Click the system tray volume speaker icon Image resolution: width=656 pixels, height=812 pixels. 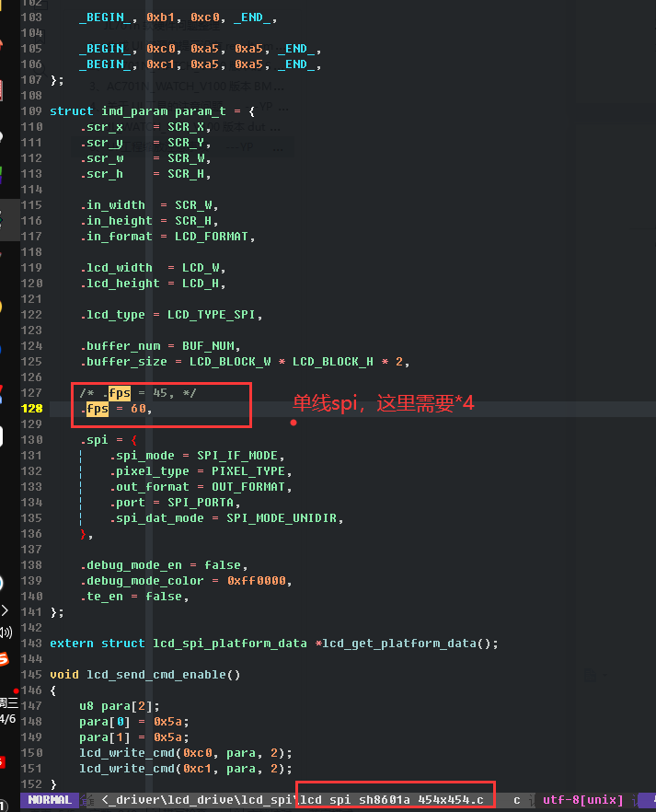coord(6,632)
